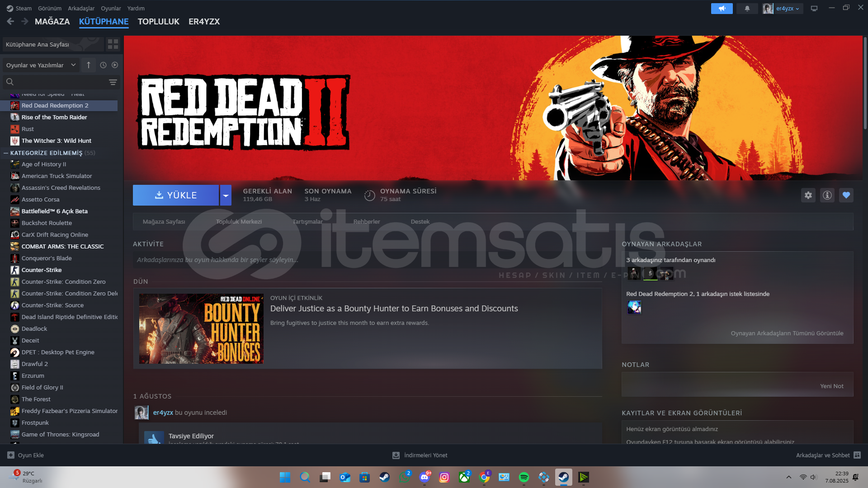Click the Steam forward navigation arrow

25,21
